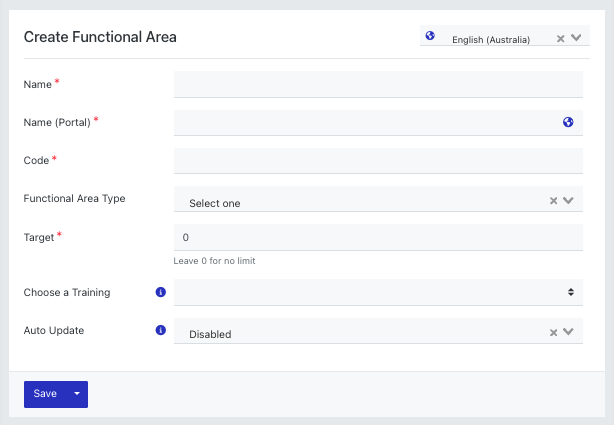Click the info icon next to Choose a Training
Viewport: 614px width, 425px height.
pyautogui.click(x=161, y=292)
